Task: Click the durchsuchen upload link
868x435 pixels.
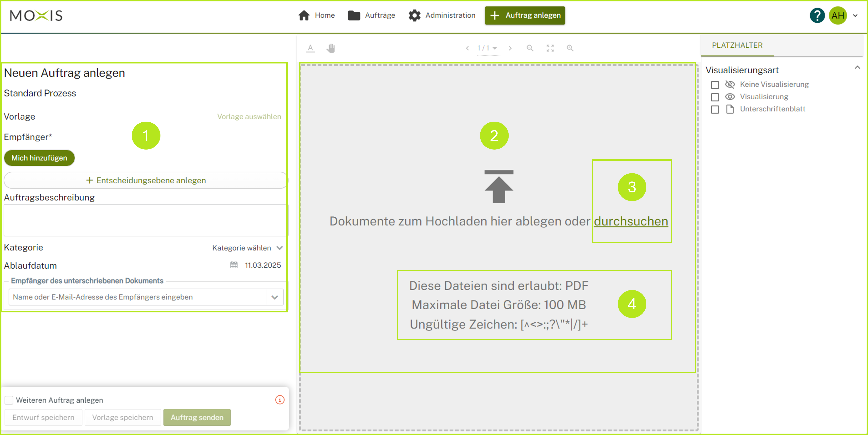Action: (x=630, y=221)
